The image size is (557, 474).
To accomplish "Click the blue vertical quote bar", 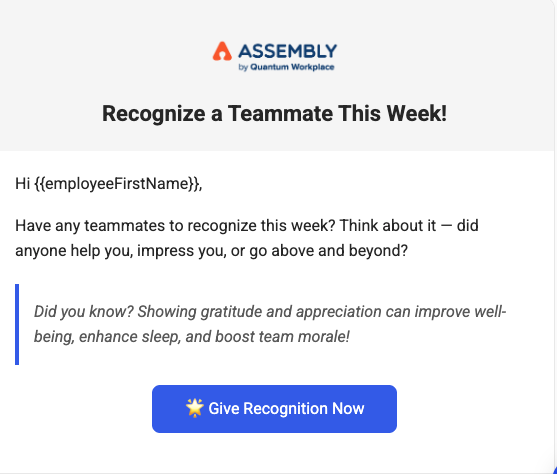I will pos(17,324).
